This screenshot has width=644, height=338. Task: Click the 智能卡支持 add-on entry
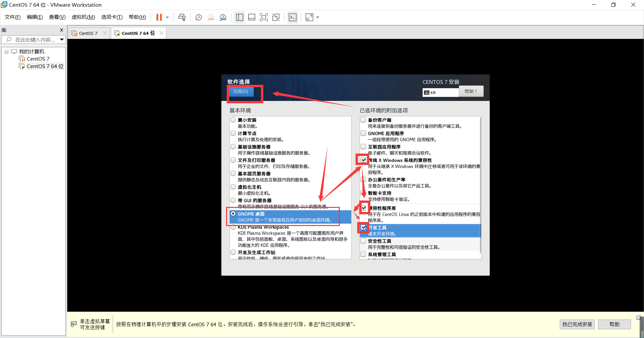(421, 196)
